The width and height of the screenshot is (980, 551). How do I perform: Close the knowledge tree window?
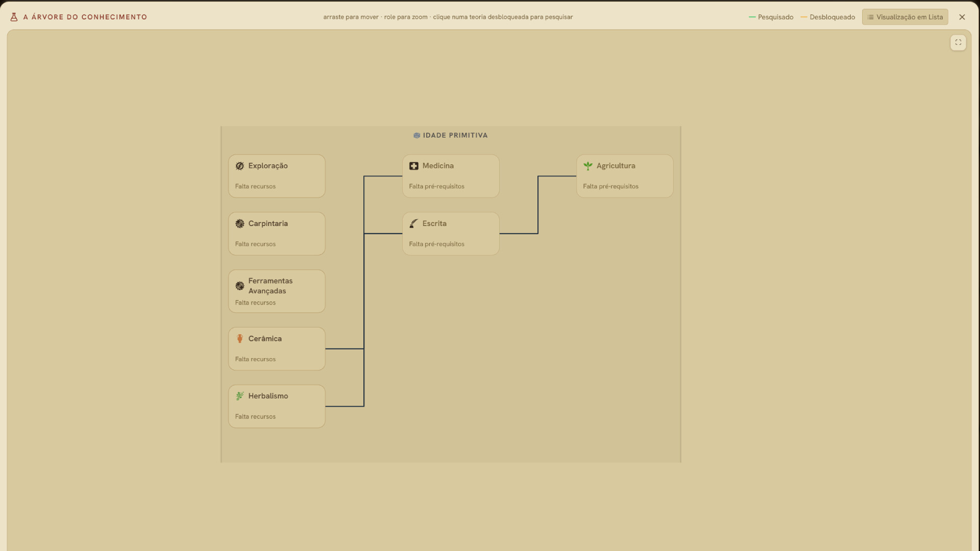[962, 17]
